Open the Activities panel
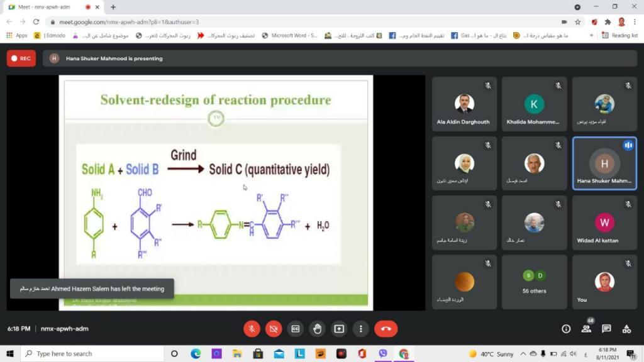Image resolution: width=644 pixels, height=362 pixels. point(626,329)
